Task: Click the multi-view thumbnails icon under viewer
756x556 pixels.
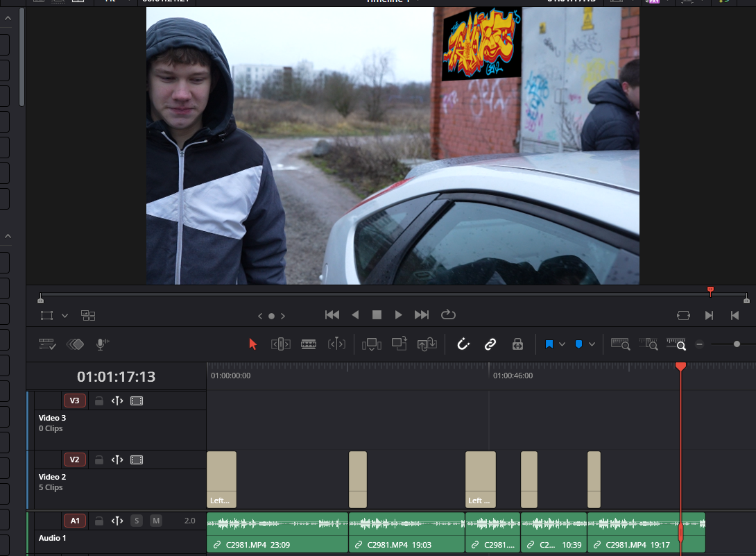Action: (88, 316)
